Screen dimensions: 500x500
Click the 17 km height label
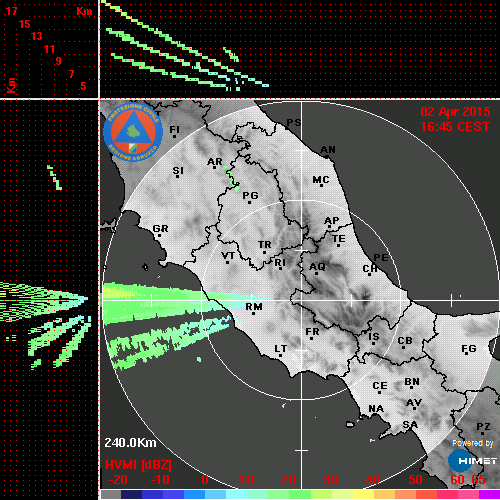[11, 11]
